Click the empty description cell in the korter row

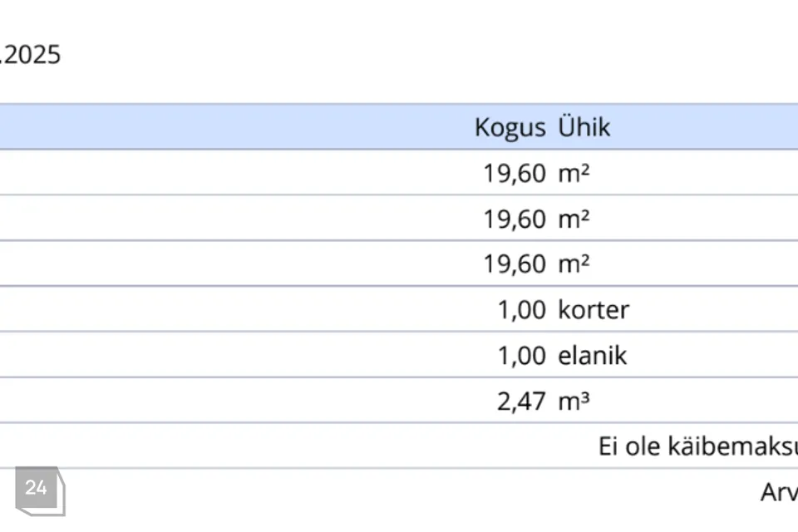[x=233, y=310]
